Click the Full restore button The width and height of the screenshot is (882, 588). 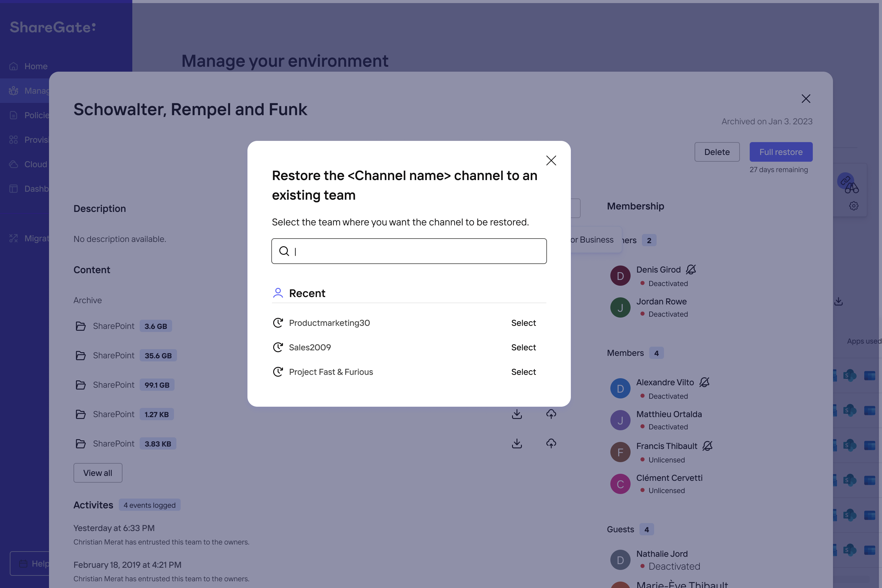pos(781,152)
